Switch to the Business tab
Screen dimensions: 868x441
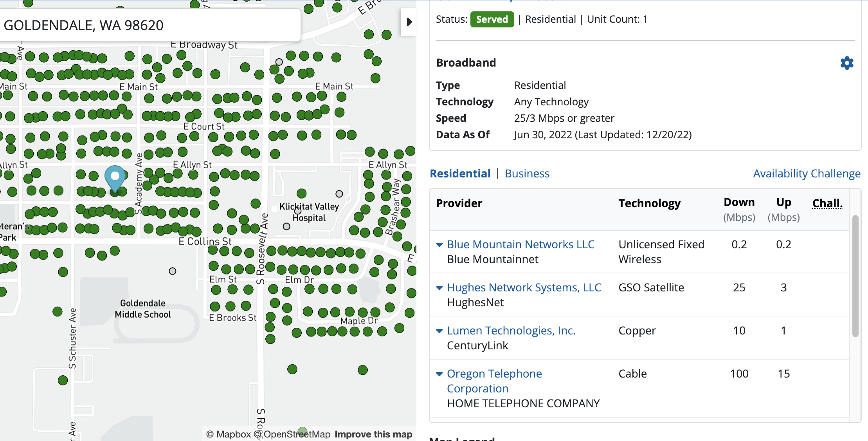527,174
